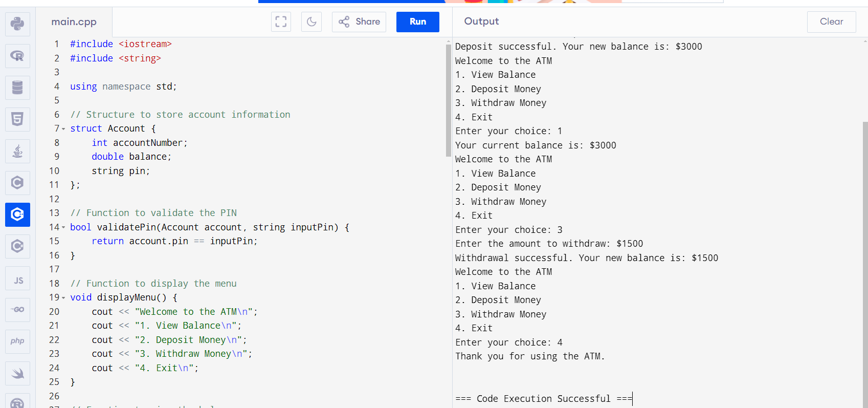Image resolution: width=868 pixels, height=408 pixels.
Task: Select the highlighted C++ compiler icon
Action: point(17,214)
